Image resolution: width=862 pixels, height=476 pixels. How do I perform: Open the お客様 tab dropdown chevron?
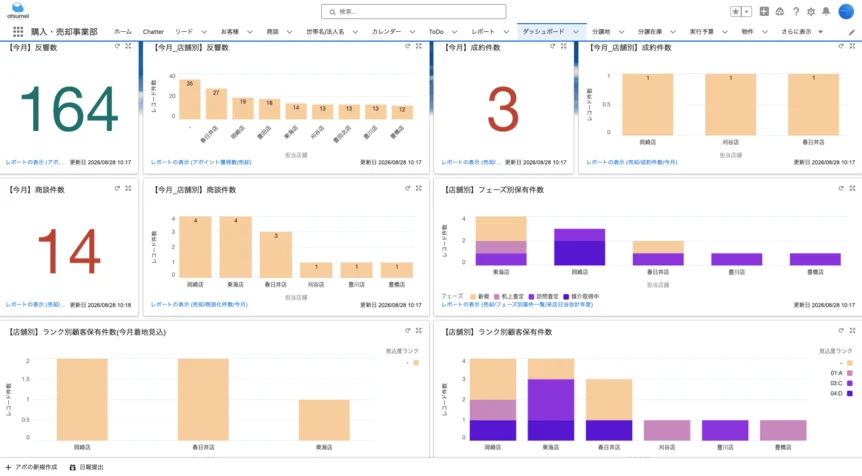pos(250,32)
